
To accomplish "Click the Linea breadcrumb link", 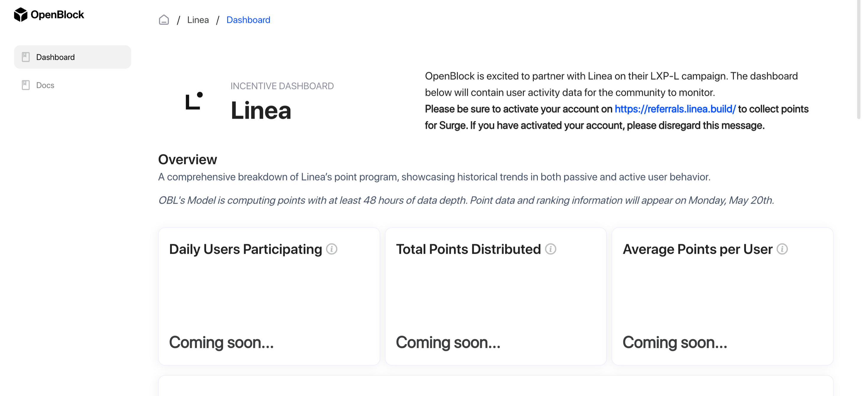I will coord(198,20).
